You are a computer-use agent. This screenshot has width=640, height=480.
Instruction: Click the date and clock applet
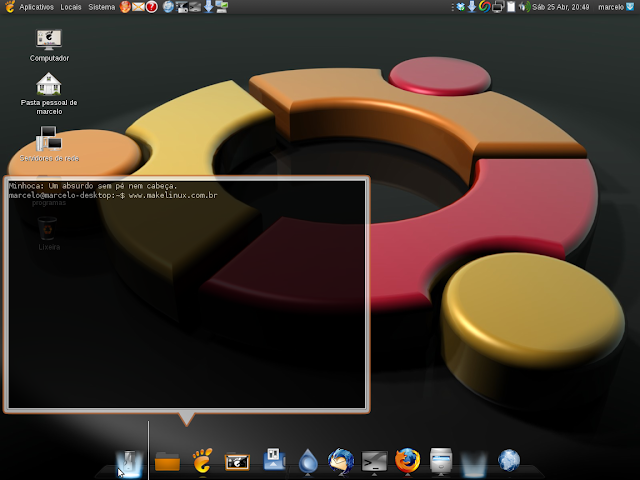pos(561,7)
